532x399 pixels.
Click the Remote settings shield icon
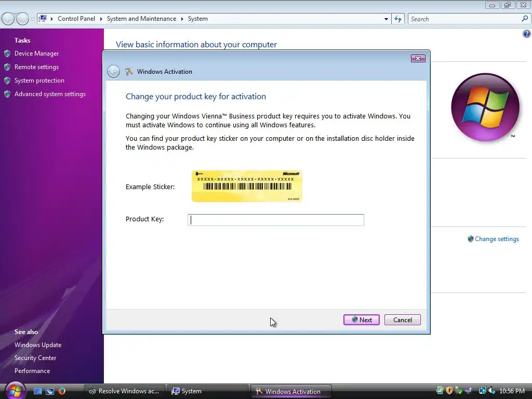[7, 67]
